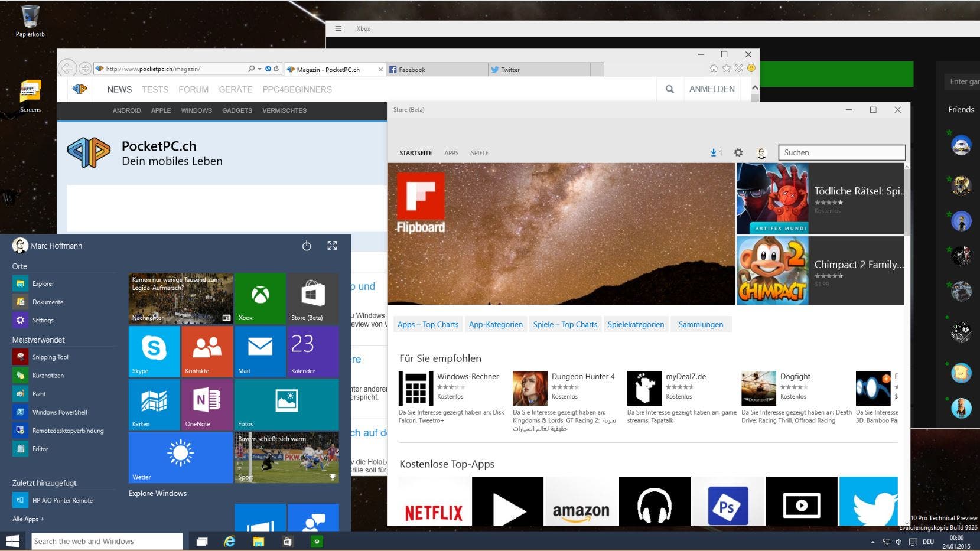The height and width of the screenshot is (551, 980).
Task: Open Tödliche Rätsel featured game
Action: (820, 199)
